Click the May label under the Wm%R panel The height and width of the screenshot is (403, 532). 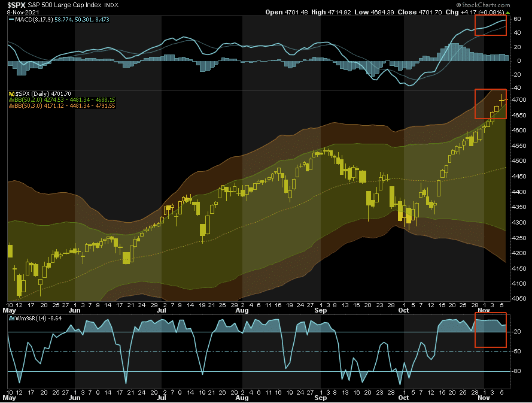(9, 398)
